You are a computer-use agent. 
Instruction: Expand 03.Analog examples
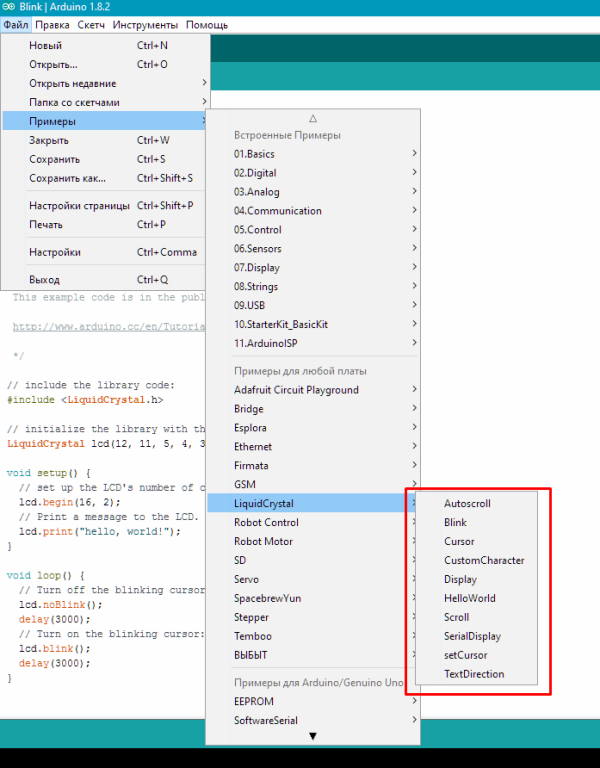click(x=313, y=192)
